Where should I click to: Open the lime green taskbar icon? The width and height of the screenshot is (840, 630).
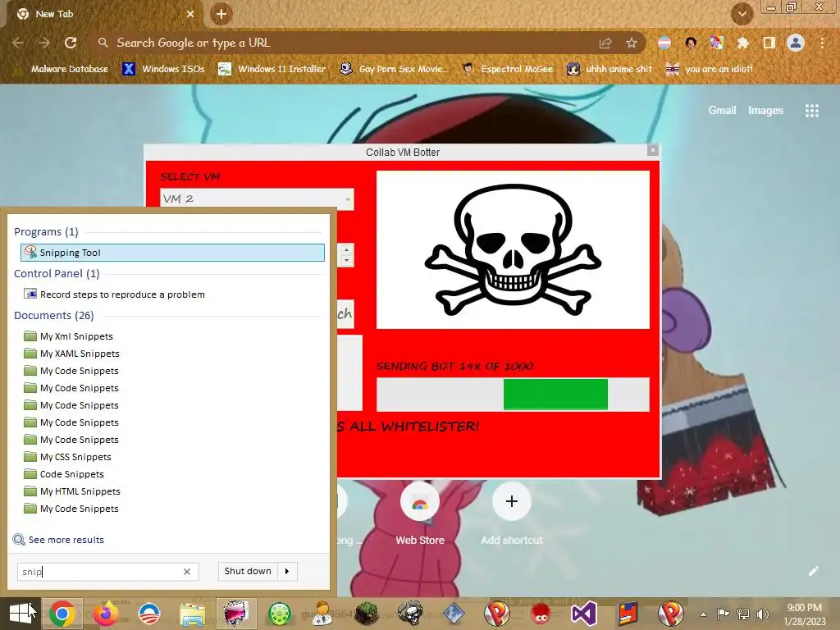pyautogui.click(x=280, y=614)
